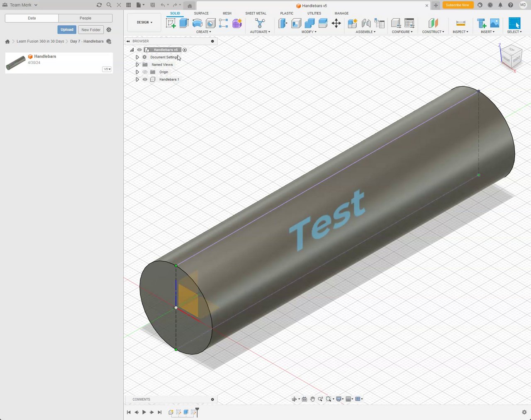Activate the Select tool
The height and width of the screenshot is (420, 531).
coord(514,23)
